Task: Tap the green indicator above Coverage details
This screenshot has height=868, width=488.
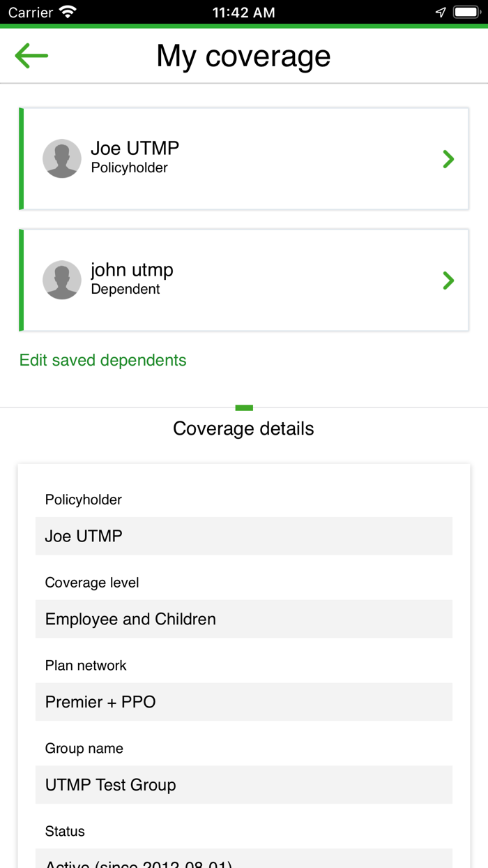Action: pyautogui.click(x=243, y=407)
